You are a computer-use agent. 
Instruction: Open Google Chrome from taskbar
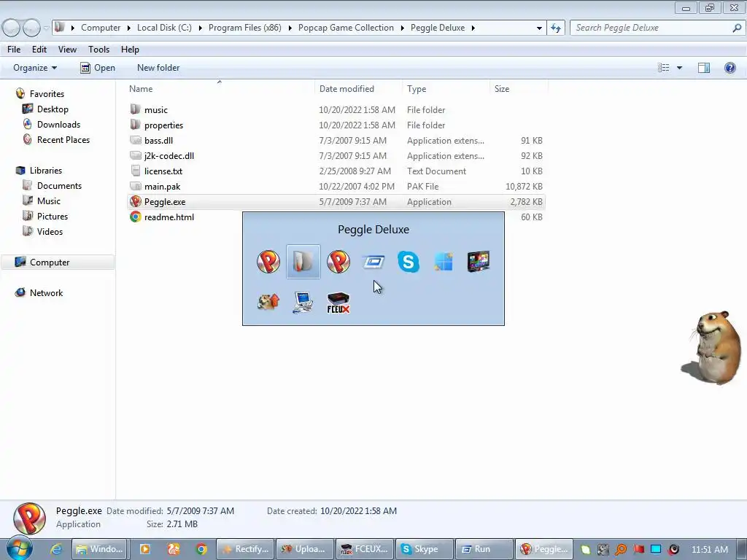pos(201,549)
